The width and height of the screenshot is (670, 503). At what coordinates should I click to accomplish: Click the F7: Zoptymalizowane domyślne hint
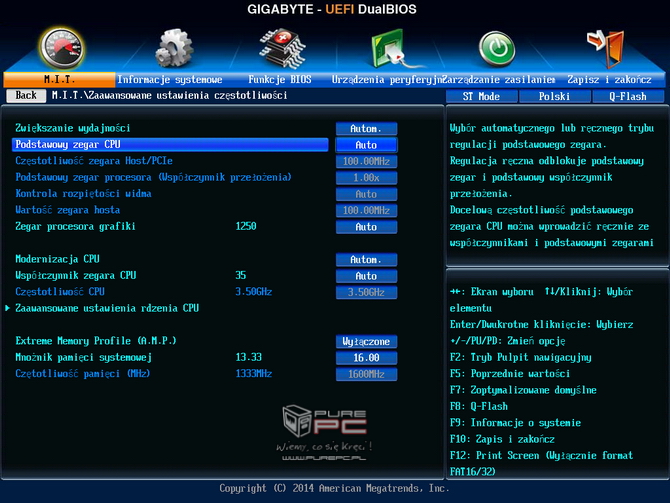point(523,390)
